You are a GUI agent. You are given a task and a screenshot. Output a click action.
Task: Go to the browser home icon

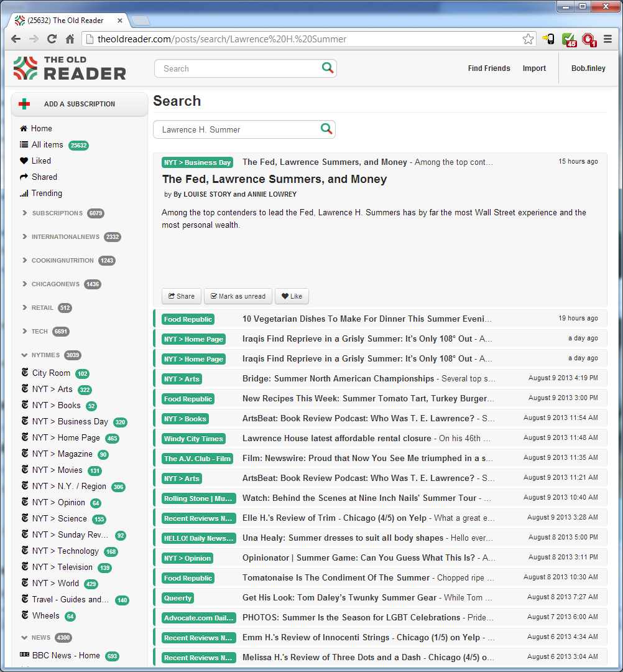[x=70, y=39]
